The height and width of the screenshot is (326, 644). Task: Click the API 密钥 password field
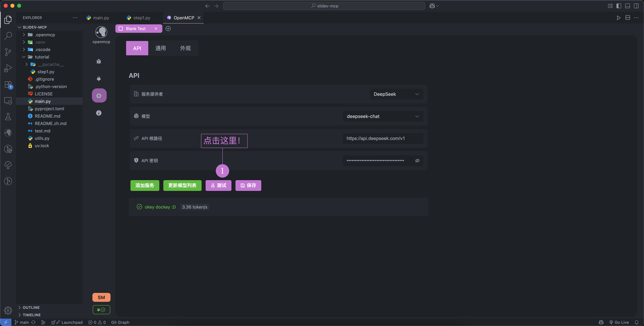[383, 160]
